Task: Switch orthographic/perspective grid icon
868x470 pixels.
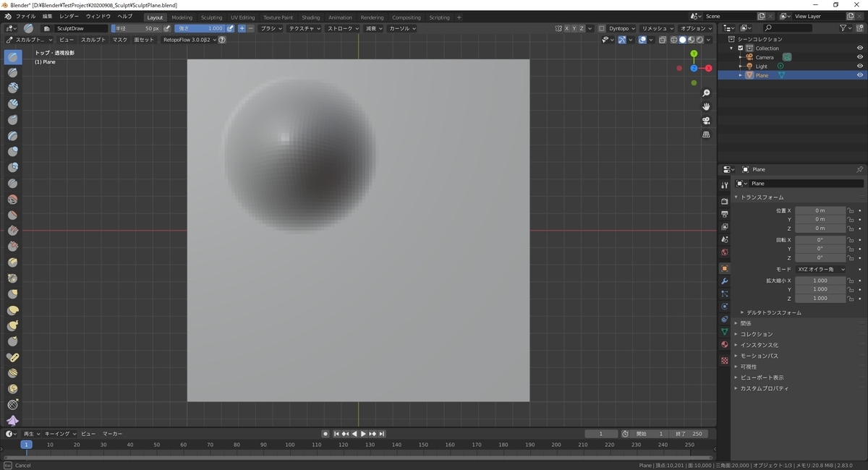Action: [706, 134]
